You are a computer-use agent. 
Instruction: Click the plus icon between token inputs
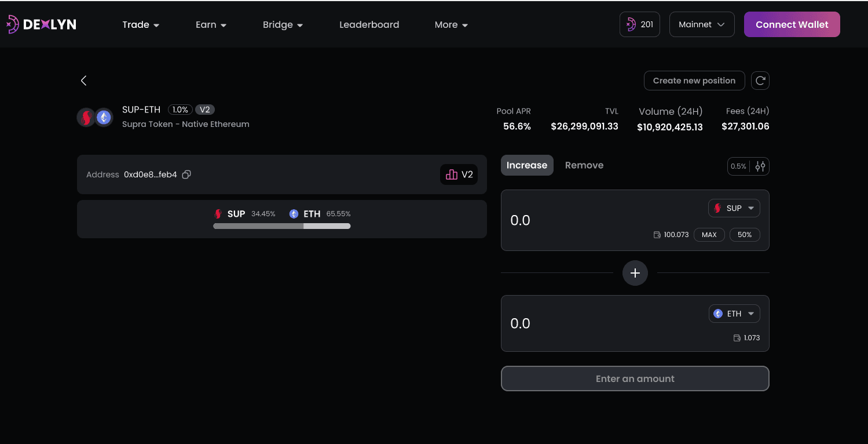[635, 273]
